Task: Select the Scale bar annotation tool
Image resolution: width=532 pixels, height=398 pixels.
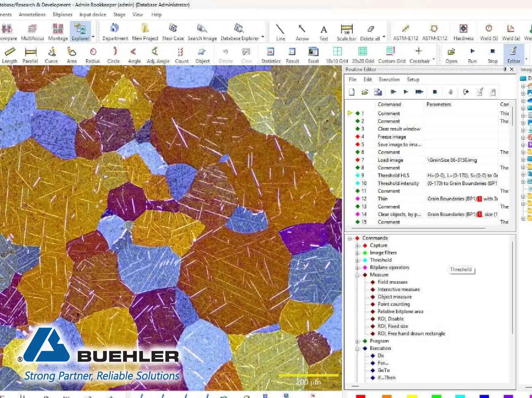Action: click(x=346, y=31)
